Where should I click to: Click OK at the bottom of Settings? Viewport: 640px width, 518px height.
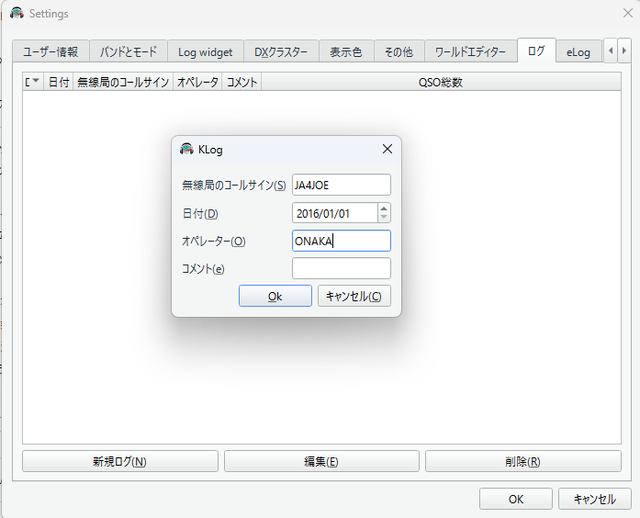click(516, 499)
